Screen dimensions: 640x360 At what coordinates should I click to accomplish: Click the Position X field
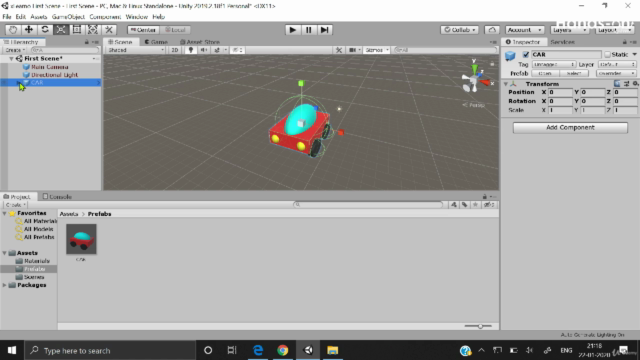click(x=560, y=92)
